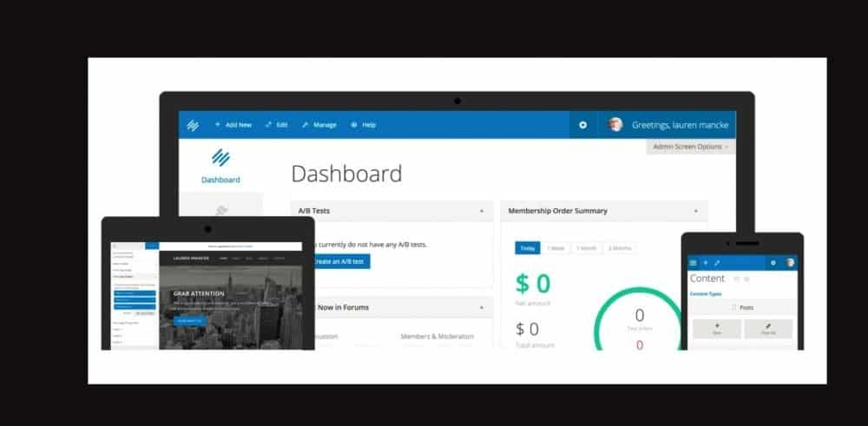Click the Help item in top bar
868x426 pixels.
[364, 125]
